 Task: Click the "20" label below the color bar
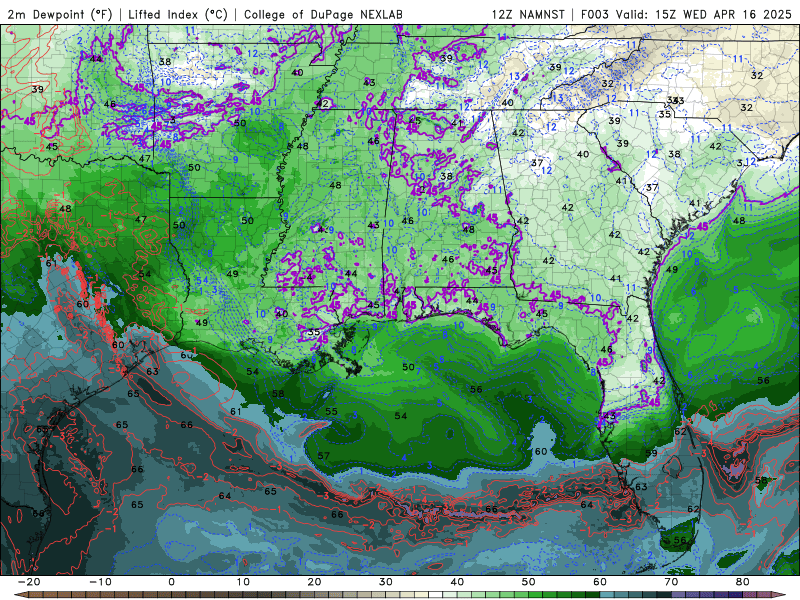pyautogui.click(x=314, y=582)
